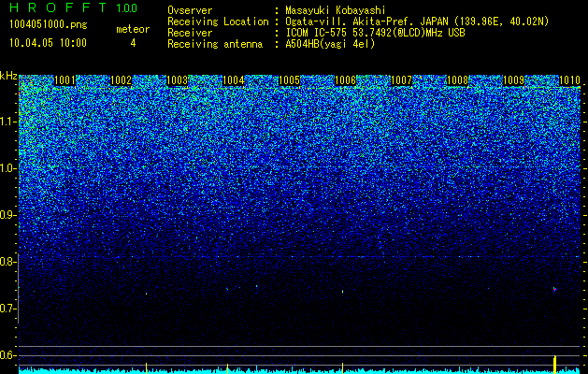Viewport: 588px width, 374px height.
Task: Click the Receiving Location field label
Action: click(218, 22)
